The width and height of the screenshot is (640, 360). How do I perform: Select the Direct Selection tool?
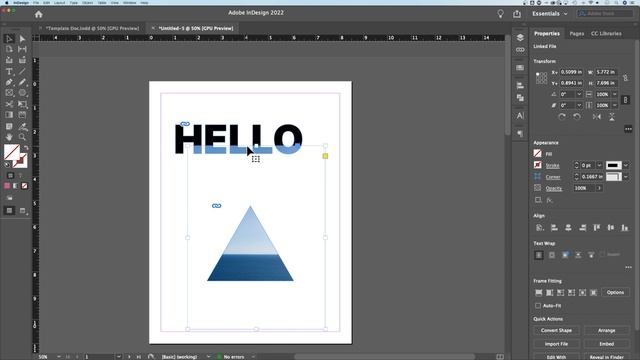[x=22, y=39]
